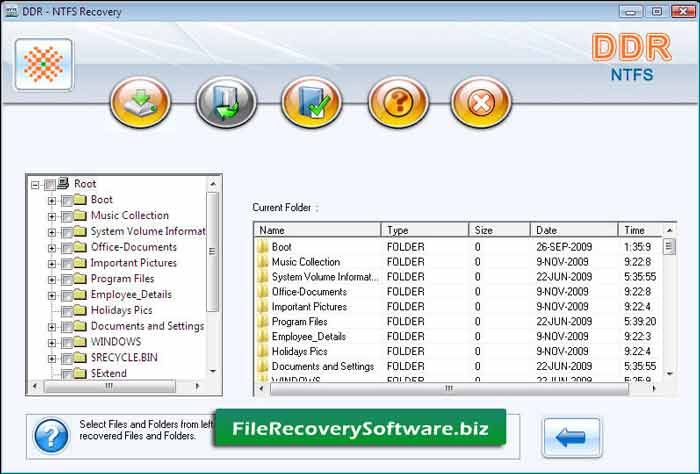Click the blue back arrow button

[571, 437]
